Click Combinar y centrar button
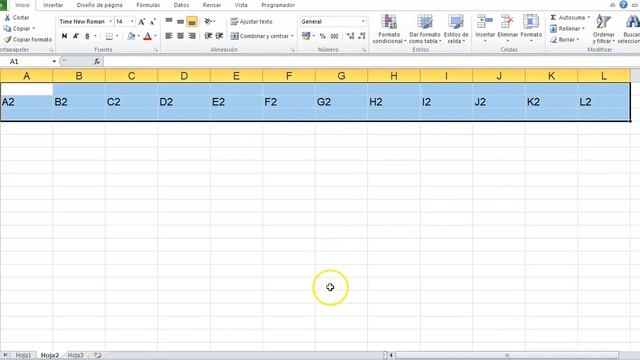Image resolution: width=640 pixels, height=360 pixels. (260, 36)
